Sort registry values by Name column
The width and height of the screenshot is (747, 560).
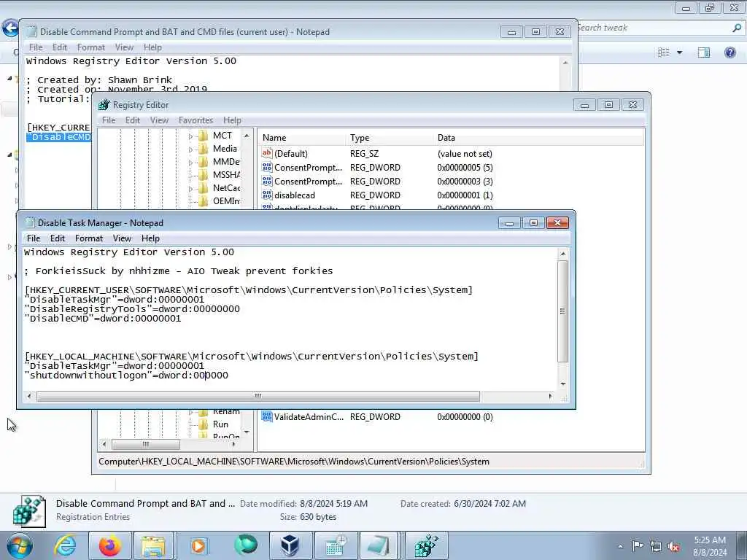click(x=302, y=138)
